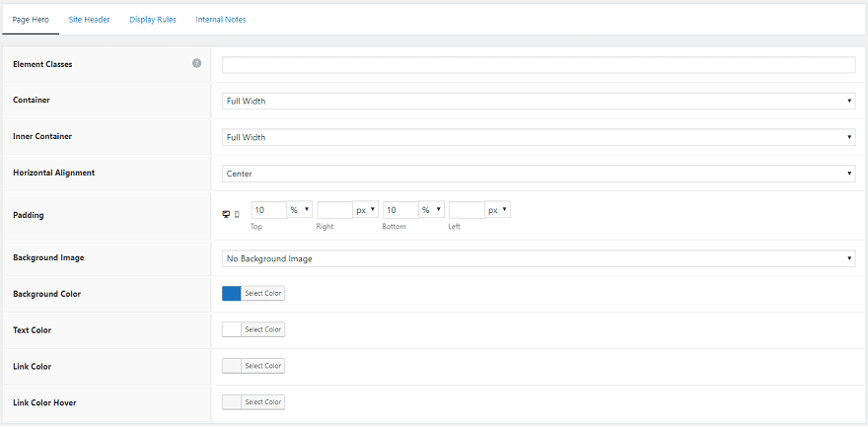This screenshot has height=426, width=868.
Task: Open the left padding unit dropdown
Action: point(498,210)
